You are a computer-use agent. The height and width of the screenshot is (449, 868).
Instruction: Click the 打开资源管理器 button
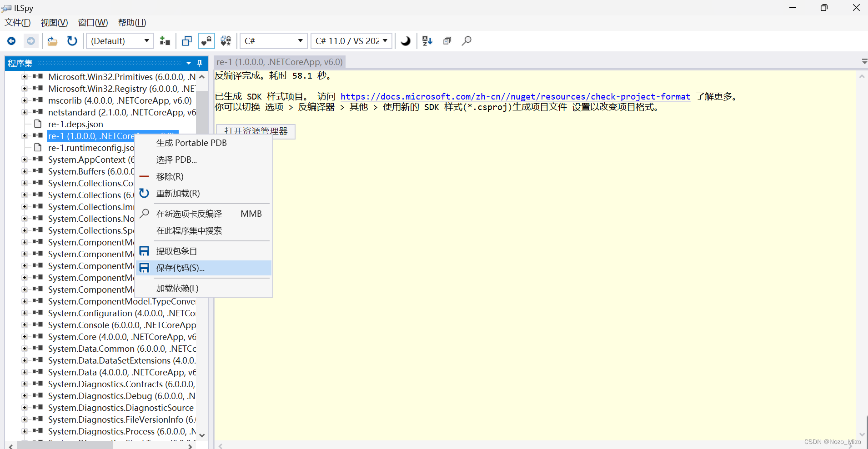coord(256,131)
